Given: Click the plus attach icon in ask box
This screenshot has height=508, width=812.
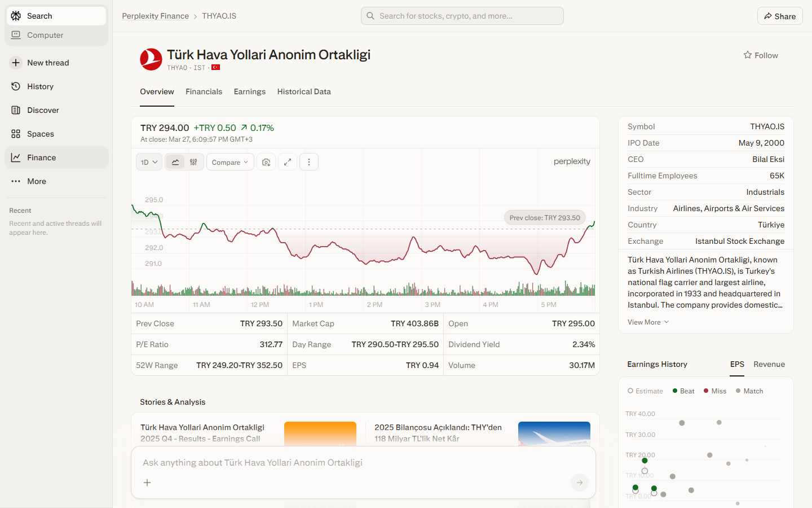Looking at the screenshot, I should coord(147,483).
